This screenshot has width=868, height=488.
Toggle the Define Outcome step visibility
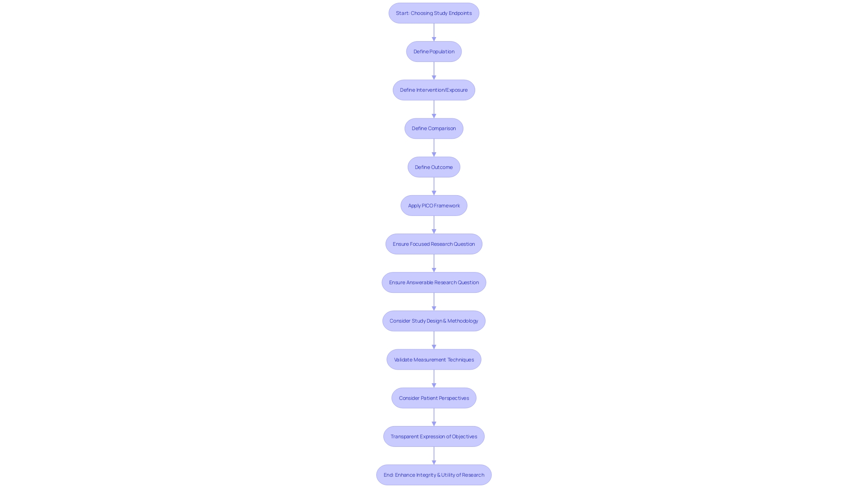[434, 167]
